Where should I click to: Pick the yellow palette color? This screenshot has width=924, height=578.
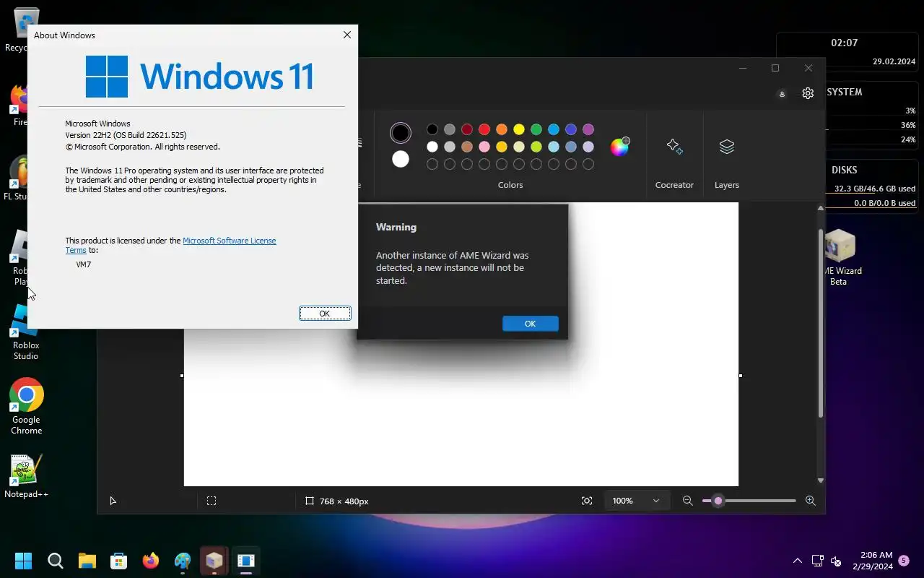(x=519, y=129)
